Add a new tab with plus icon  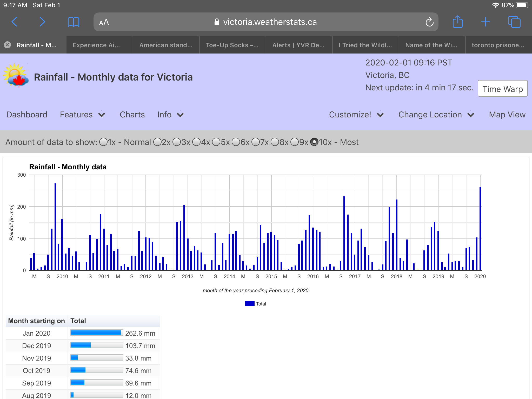point(485,22)
